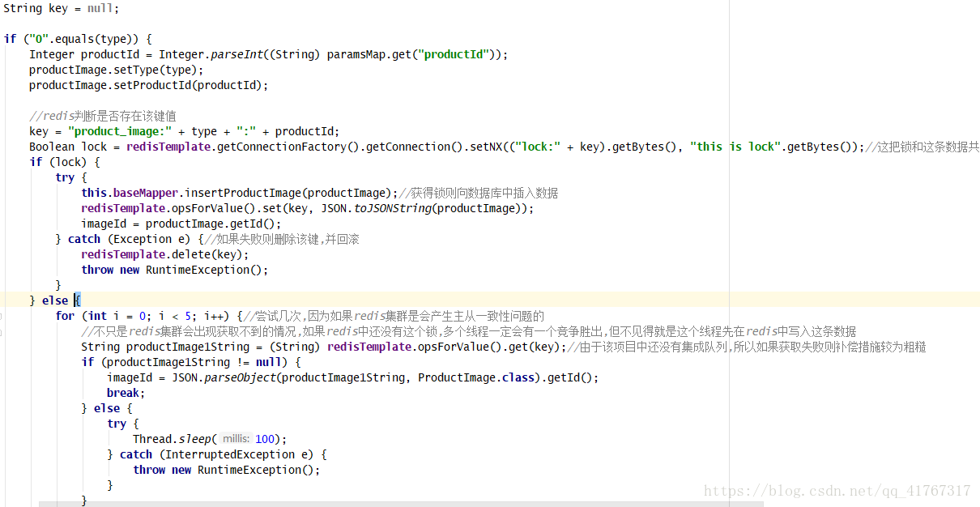Click the '} else {' line with the caret
980x507 pixels.
click(55, 300)
